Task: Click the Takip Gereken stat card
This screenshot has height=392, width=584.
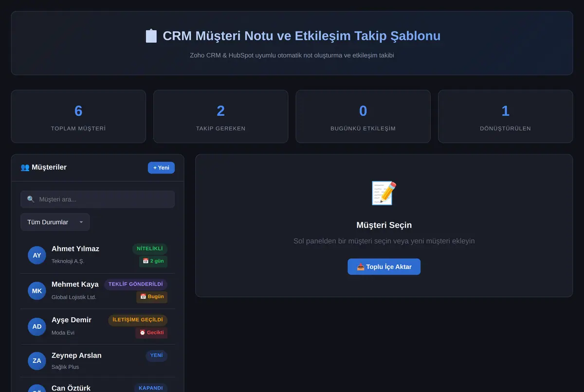Action: 221,117
